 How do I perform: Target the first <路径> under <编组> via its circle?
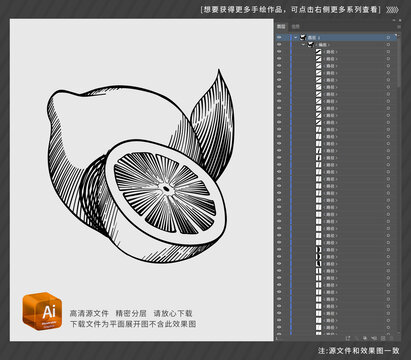[388, 52]
